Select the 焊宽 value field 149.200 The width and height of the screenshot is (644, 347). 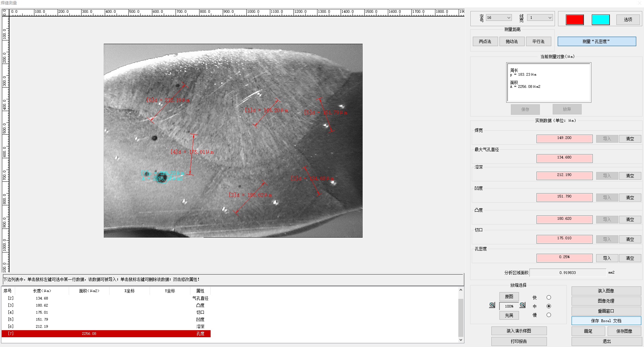564,139
